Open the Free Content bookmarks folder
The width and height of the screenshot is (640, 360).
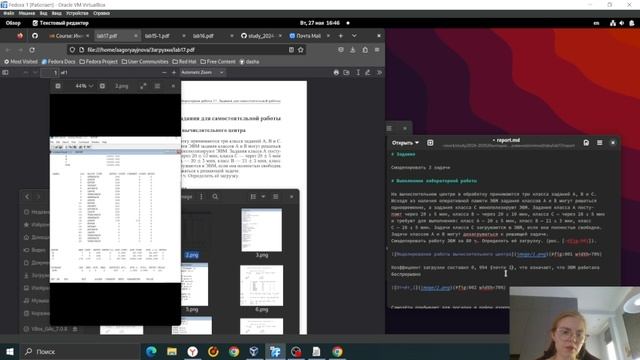pos(218,62)
